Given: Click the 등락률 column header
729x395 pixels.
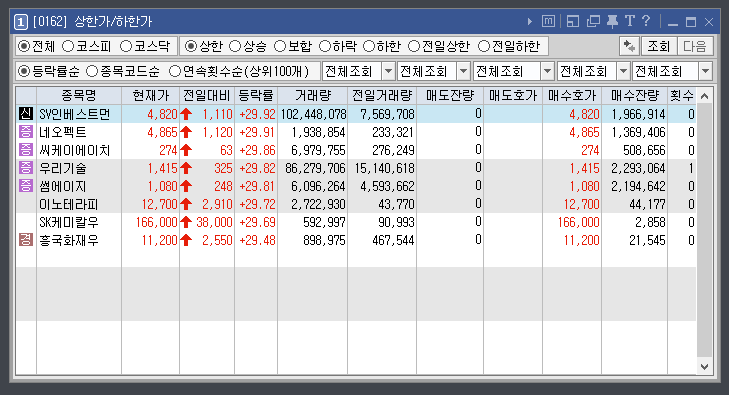Looking at the screenshot, I should coord(256,96).
